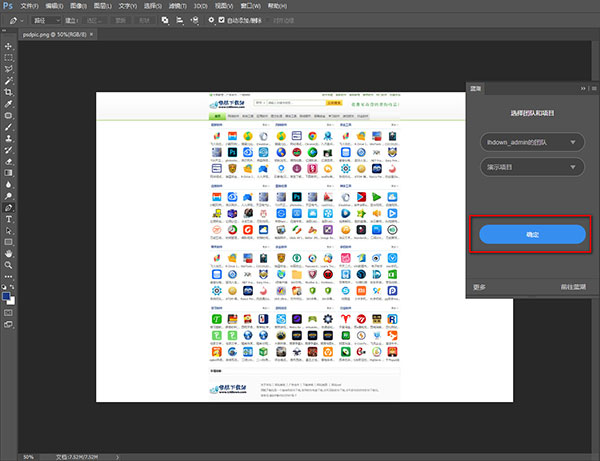Select the Crop tool
The height and width of the screenshot is (461, 600).
pos(8,92)
